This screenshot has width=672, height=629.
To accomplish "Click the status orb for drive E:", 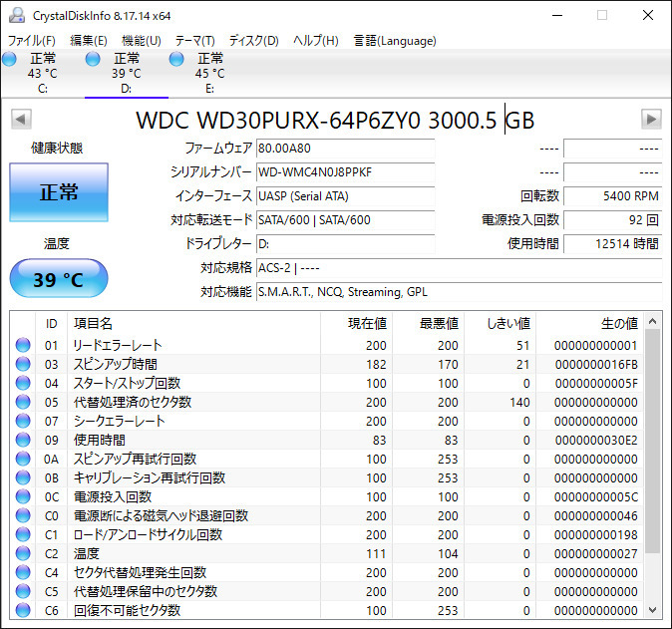I will (x=176, y=59).
